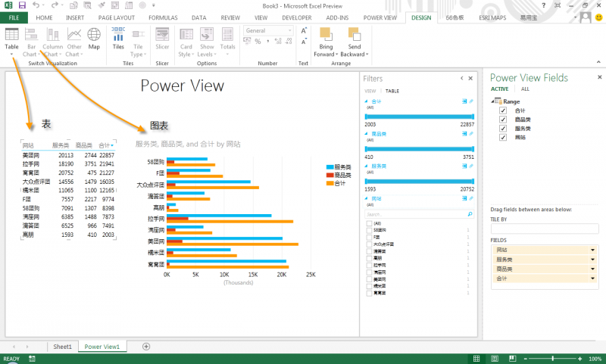Redo the last action
This screenshot has width=606, height=364.
(55, 5)
